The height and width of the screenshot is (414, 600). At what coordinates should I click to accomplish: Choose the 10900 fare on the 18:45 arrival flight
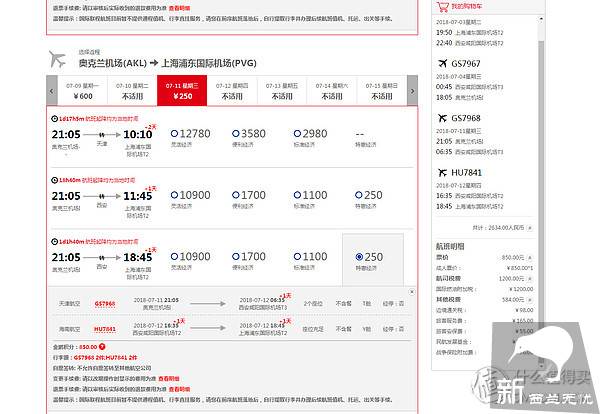174,256
